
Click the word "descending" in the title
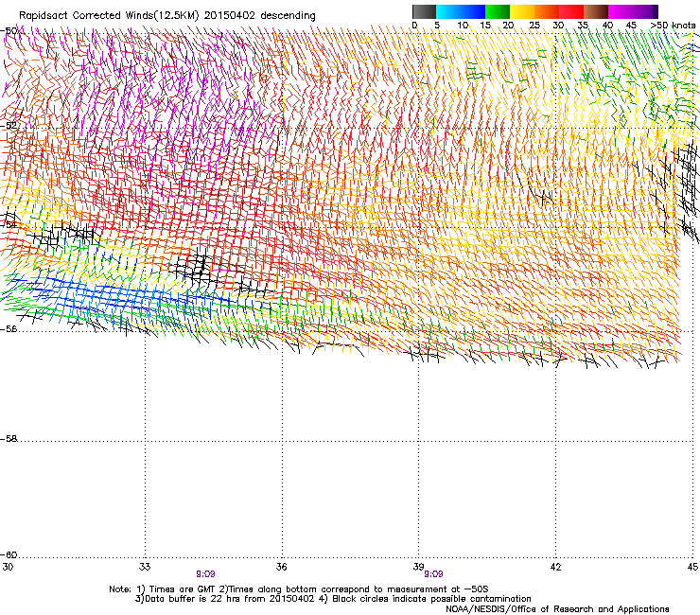coord(288,16)
